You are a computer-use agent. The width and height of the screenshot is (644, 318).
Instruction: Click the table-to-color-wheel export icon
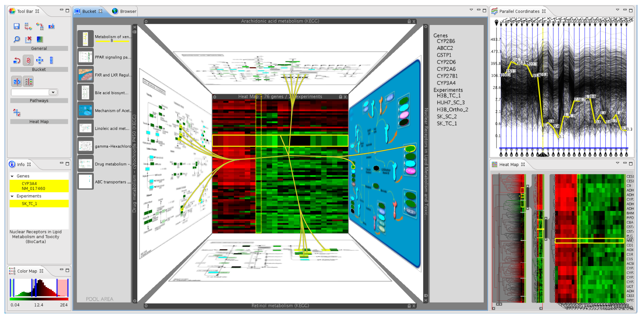(28, 26)
